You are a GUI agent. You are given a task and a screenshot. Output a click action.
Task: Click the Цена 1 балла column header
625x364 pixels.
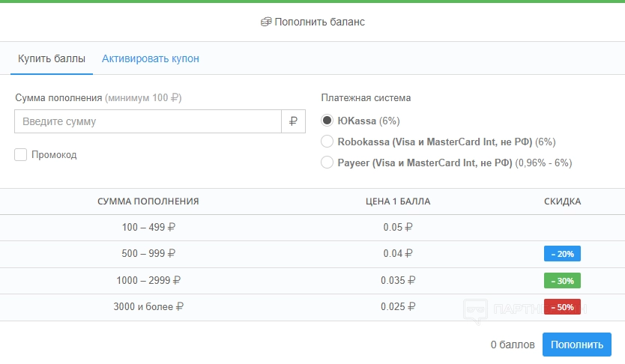pos(397,201)
